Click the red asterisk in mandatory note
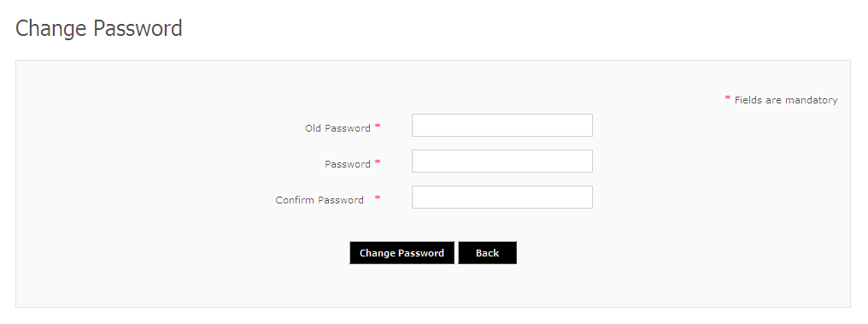Viewport: 868px width, 324px height. click(x=728, y=98)
